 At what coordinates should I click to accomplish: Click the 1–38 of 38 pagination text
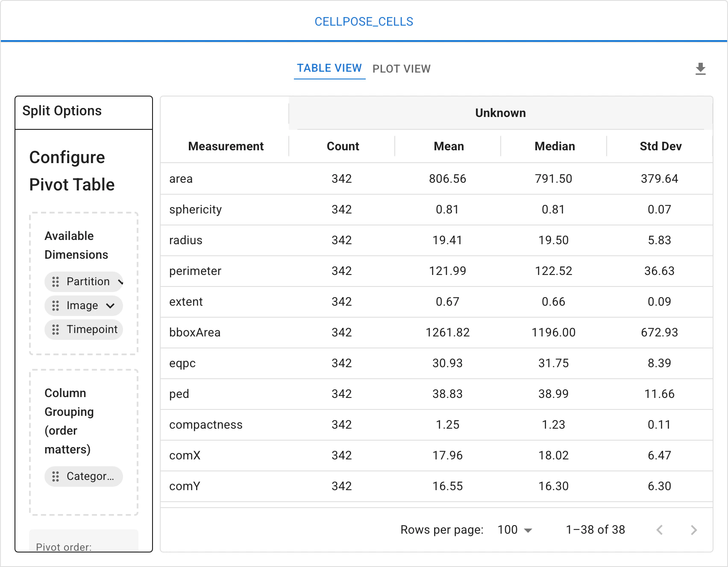(x=596, y=530)
